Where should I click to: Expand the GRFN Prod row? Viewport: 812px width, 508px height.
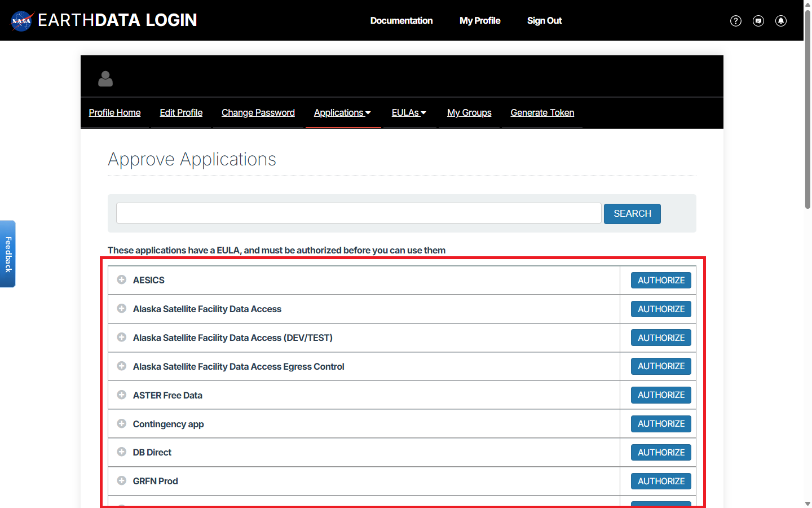point(121,480)
